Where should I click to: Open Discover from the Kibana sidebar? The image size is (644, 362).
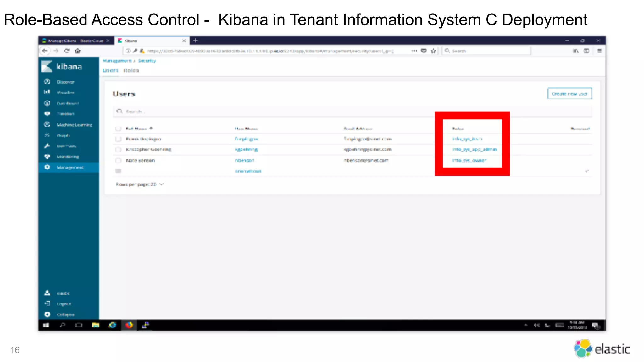[x=65, y=82]
